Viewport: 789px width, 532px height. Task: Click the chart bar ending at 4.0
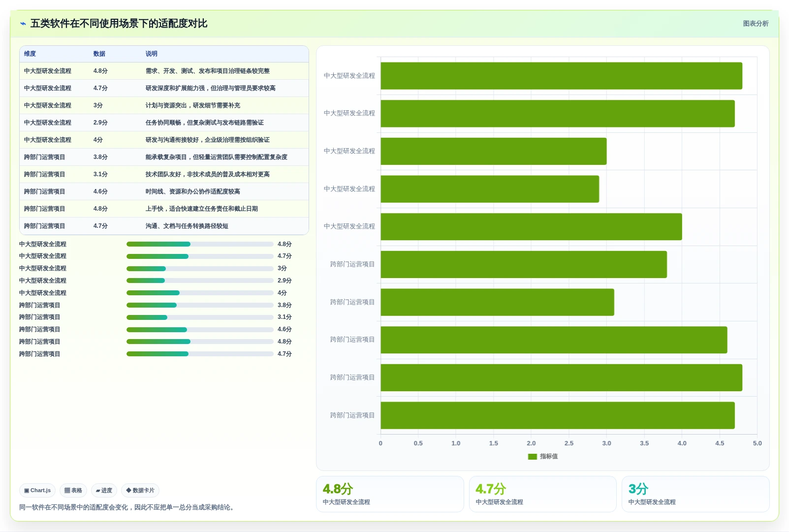(531, 227)
